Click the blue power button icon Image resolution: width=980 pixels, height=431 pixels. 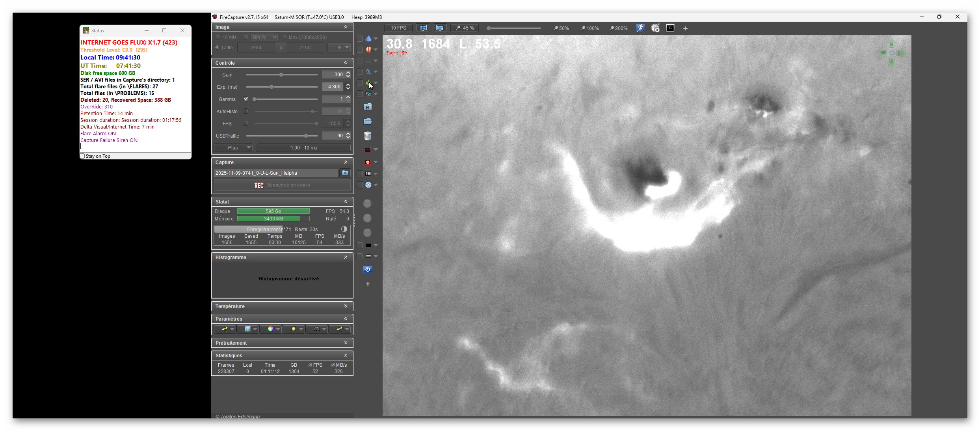[367, 269]
